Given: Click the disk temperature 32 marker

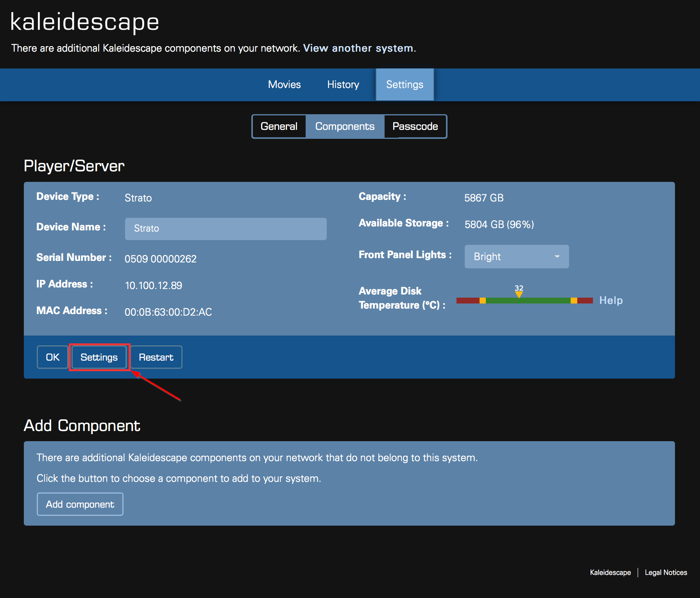Looking at the screenshot, I should [x=519, y=291].
